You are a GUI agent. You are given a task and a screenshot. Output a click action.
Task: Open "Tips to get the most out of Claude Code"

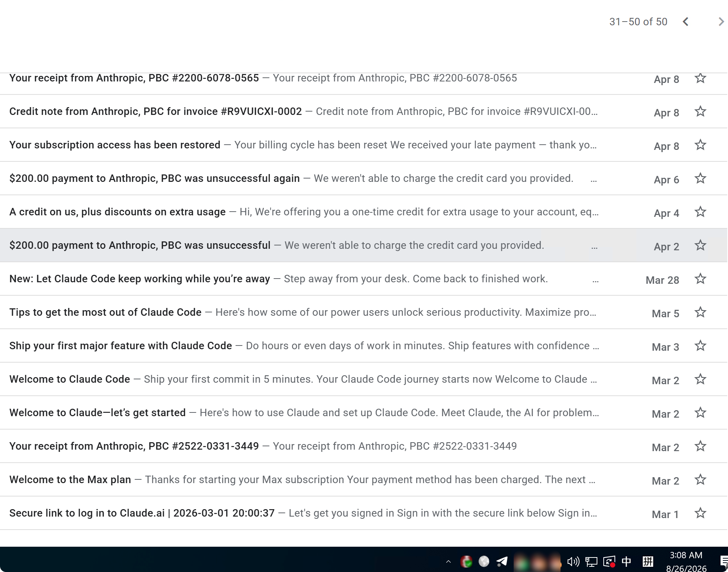(364, 312)
